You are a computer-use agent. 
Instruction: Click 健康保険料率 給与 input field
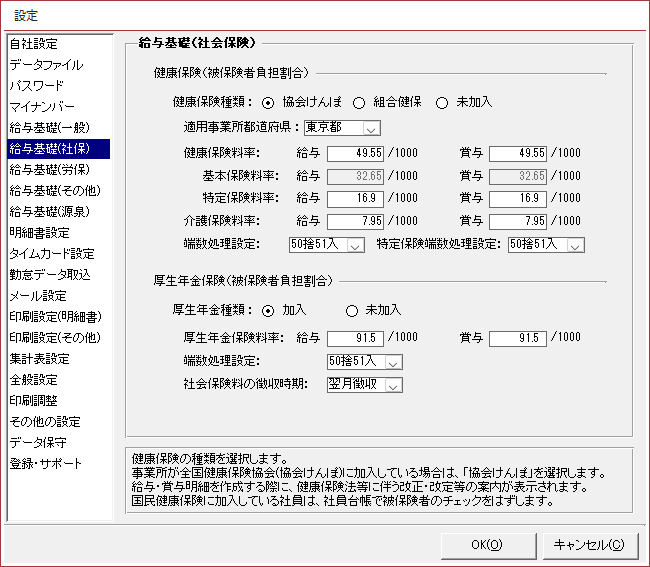coord(355,153)
